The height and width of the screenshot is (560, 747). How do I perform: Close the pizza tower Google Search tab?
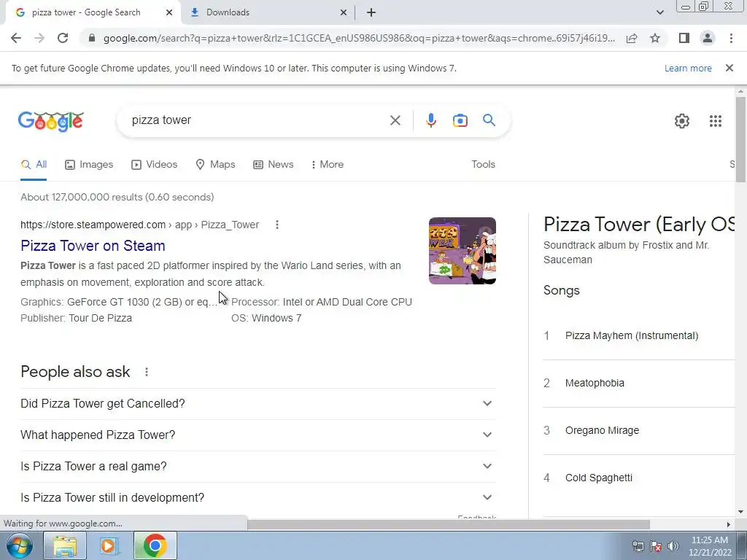[169, 12]
